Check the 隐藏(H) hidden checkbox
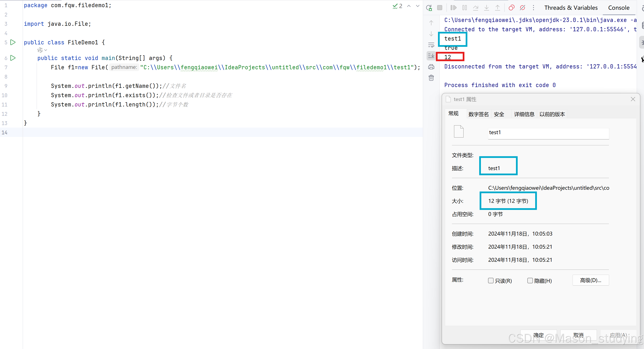The image size is (644, 349). click(530, 281)
